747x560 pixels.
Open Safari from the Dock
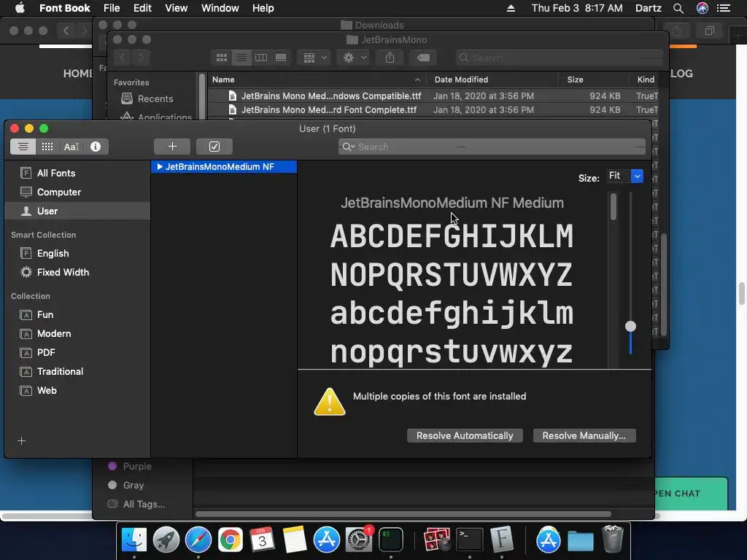pyautogui.click(x=198, y=540)
